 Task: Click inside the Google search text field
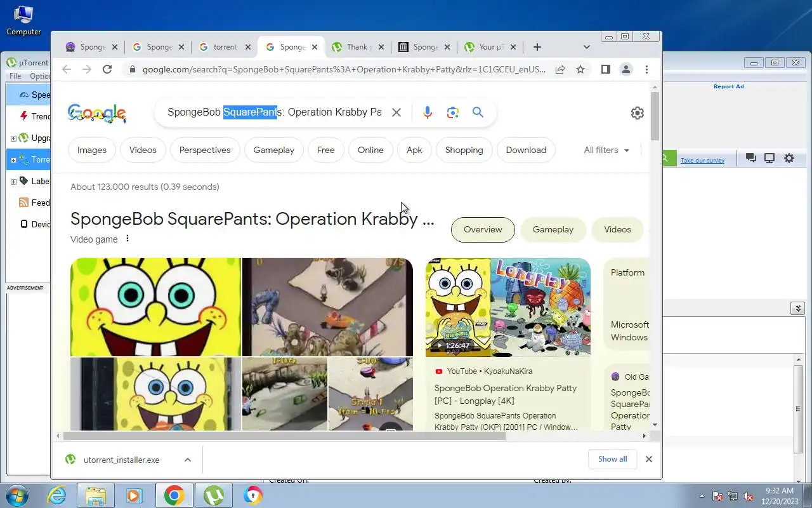[x=275, y=112]
